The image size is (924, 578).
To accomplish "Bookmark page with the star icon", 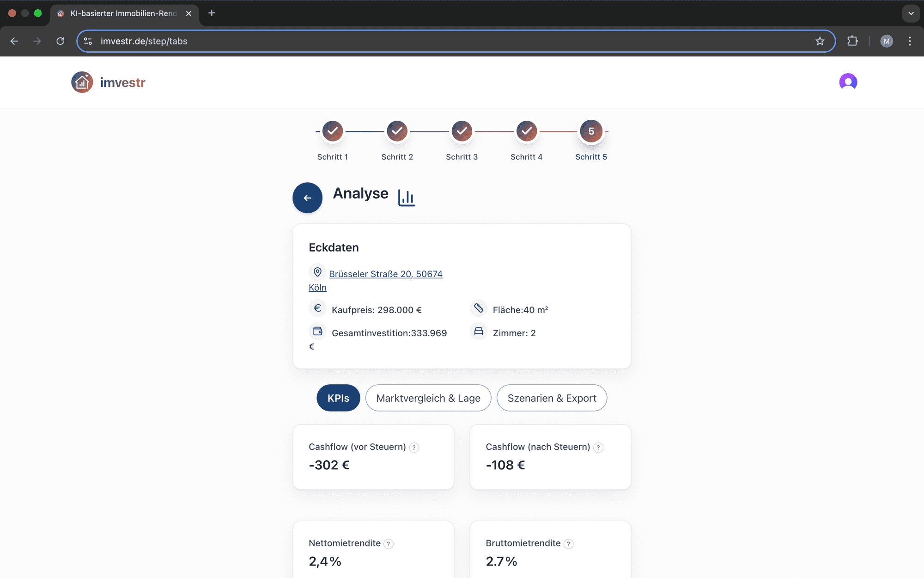I will pos(820,41).
